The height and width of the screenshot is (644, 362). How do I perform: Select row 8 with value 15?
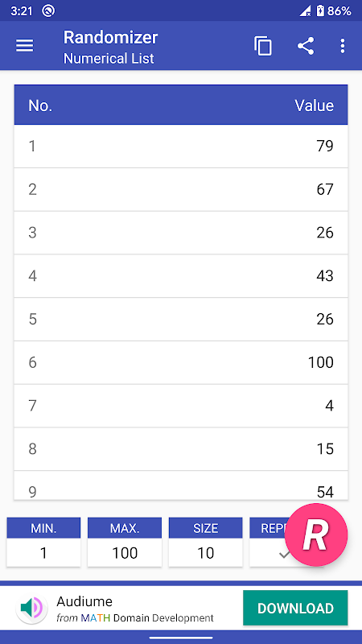181,449
